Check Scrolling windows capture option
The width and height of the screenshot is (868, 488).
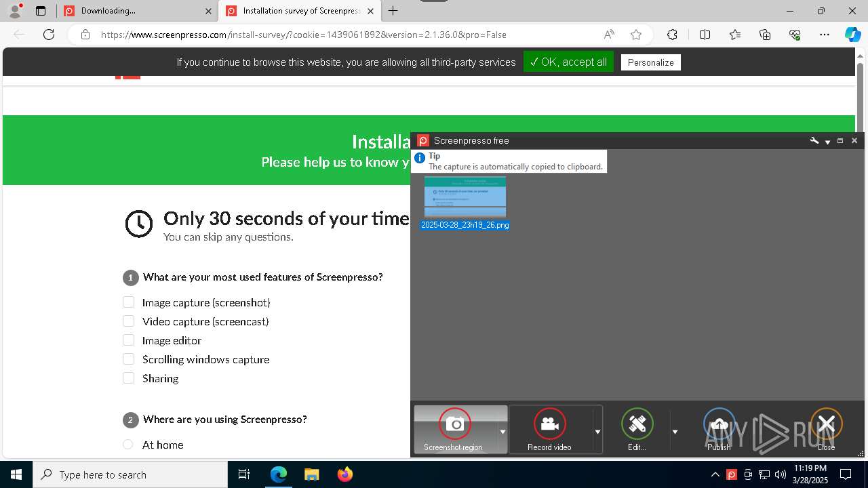click(x=129, y=359)
